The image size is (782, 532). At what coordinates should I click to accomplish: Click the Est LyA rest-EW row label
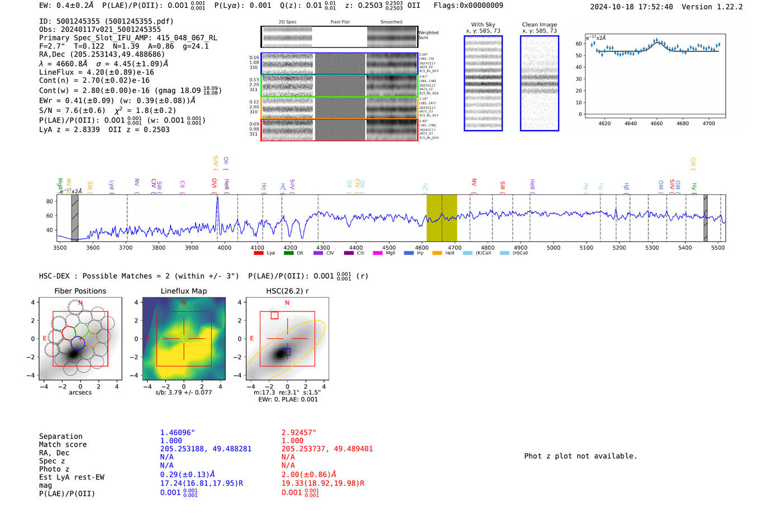71,477
